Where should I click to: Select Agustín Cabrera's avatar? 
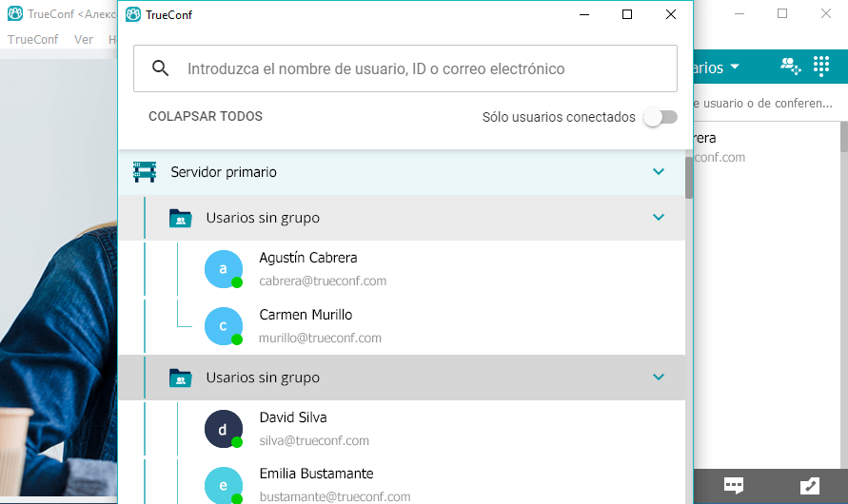[x=224, y=269]
